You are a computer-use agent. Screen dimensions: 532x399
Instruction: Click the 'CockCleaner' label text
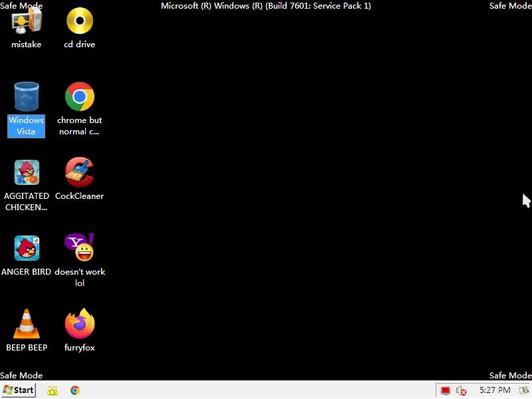pos(79,196)
